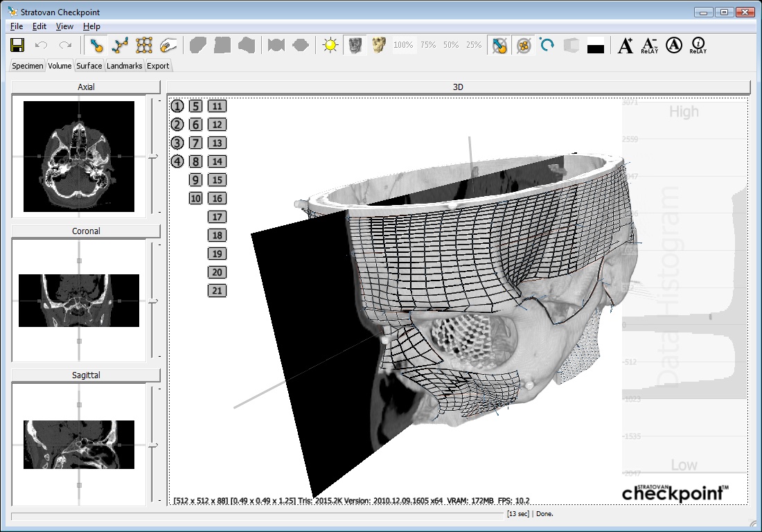Toggle the grayscale skull volume render button
The height and width of the screenshot is (532, 762).
[x=355, y=46]
